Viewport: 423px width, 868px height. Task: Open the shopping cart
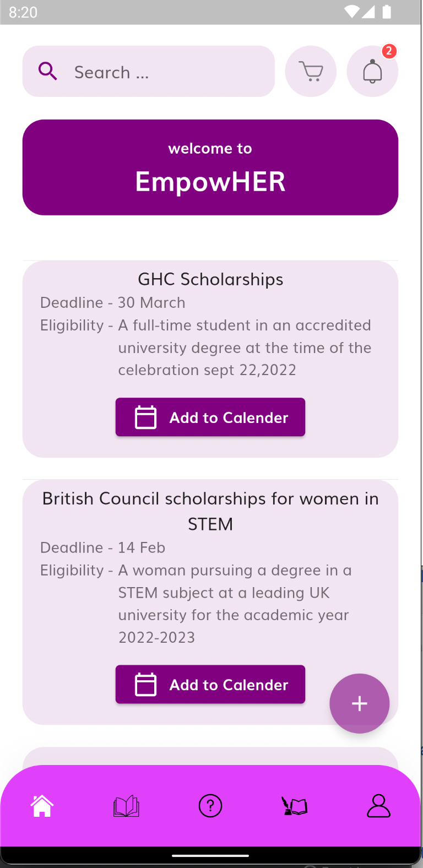[311, 72]
